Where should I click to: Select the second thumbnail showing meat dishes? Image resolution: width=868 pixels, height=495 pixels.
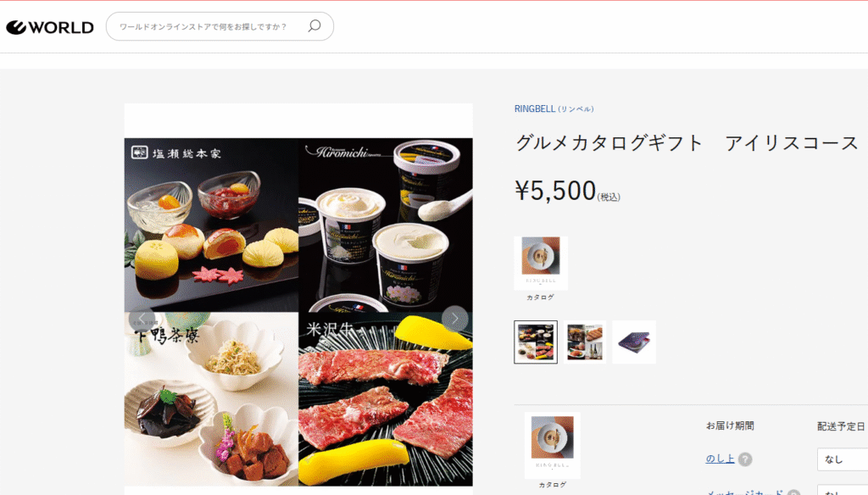[585, 342]
